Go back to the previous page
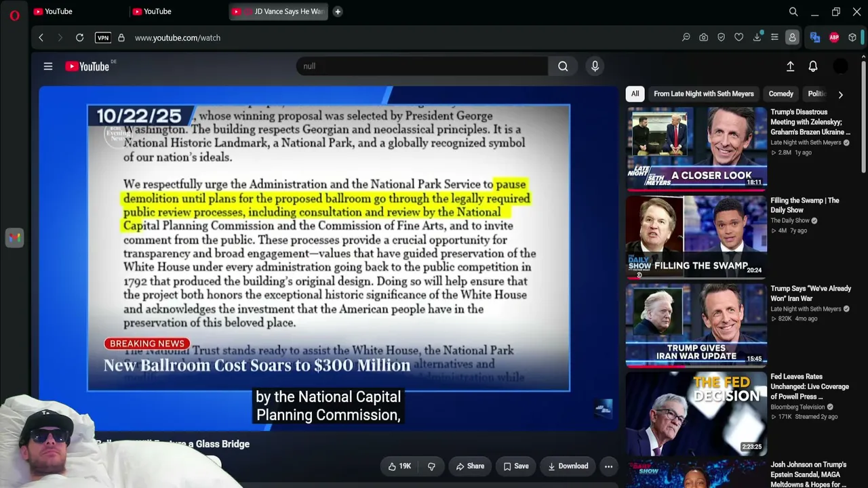Screen dimensions: 868x488 click(41, 38)
